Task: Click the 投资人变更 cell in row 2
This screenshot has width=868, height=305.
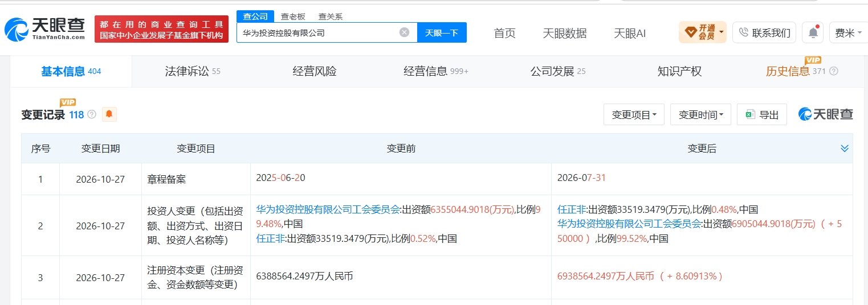Action: [x=195, y=226]
